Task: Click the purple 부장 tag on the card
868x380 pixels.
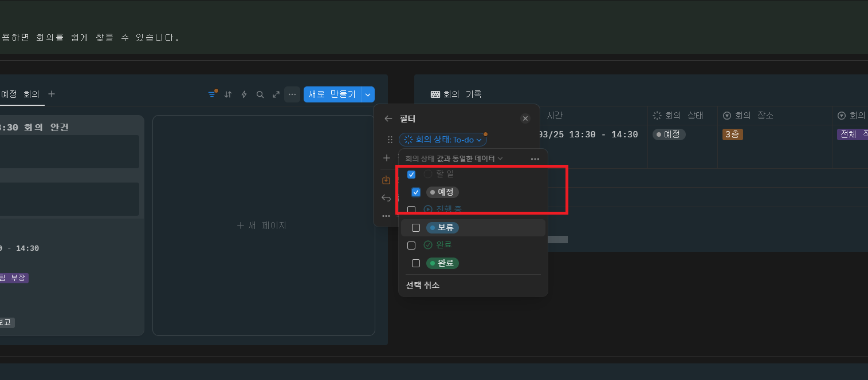Action: click(x=14, y=278)
